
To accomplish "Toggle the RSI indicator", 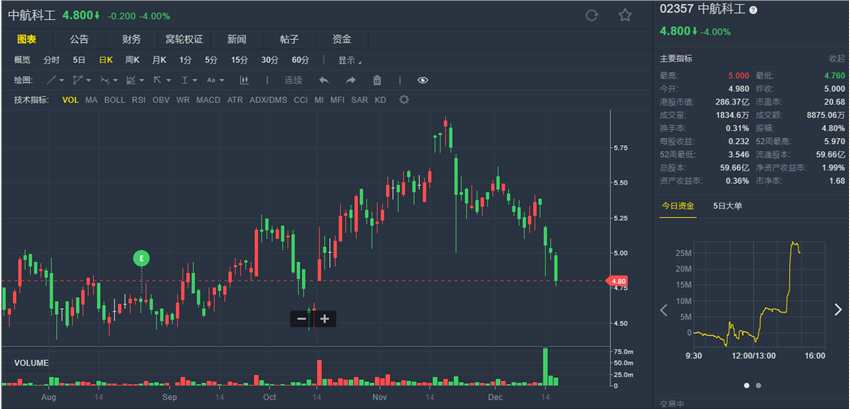I will coord(139,100).
